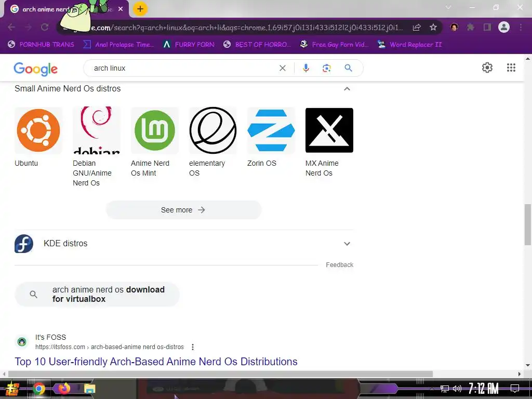Open the tab search dropdown chevron
This screenshot has width=532, height=399.
(x=448, y=7)
